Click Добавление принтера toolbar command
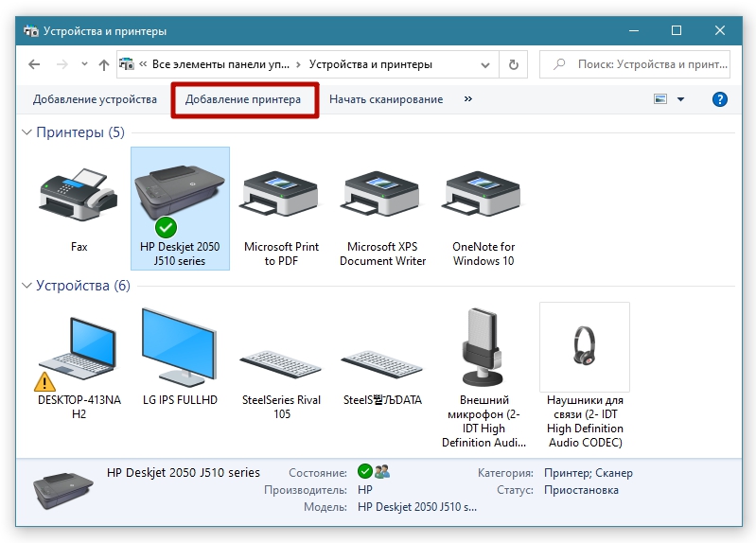 [x=243, y=99]
